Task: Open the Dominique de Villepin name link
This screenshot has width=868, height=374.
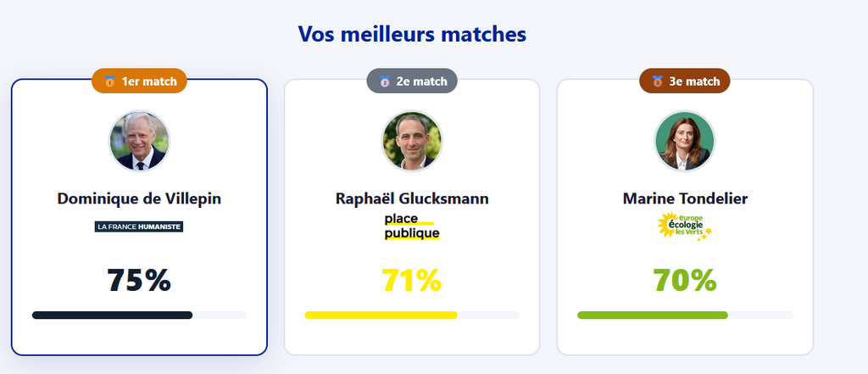Action: coord(139,198)
